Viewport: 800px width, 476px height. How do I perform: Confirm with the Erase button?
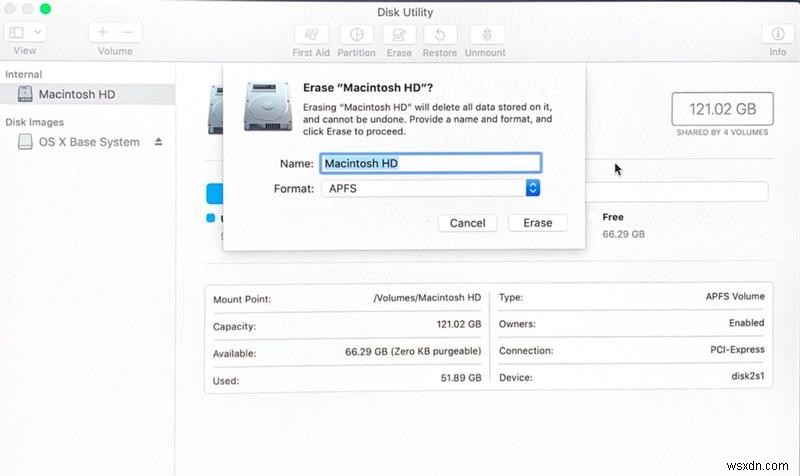pos(538,223)
